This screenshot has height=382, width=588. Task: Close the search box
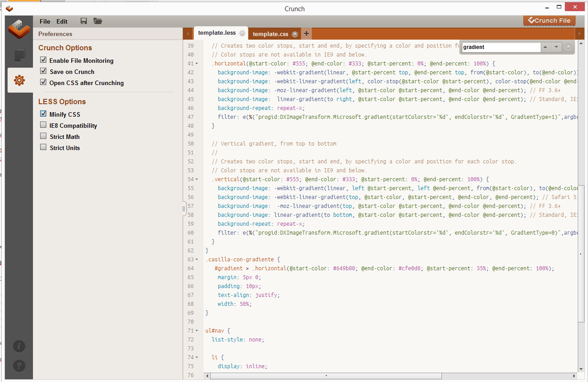pos(568,47)
